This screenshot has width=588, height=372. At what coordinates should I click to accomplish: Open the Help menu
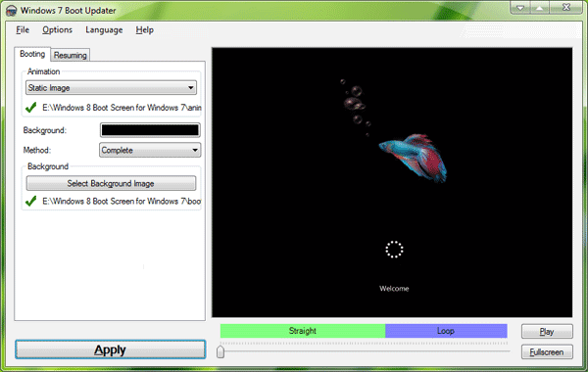pyautogui.click(x=145, y=30)
